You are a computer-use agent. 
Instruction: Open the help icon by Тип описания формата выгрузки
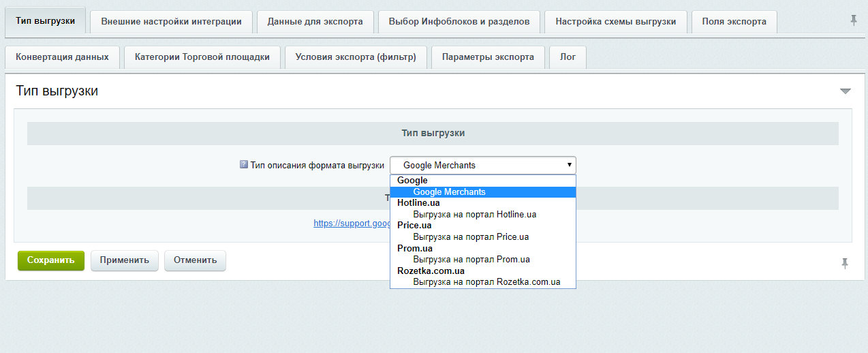(x=244, y=164)
